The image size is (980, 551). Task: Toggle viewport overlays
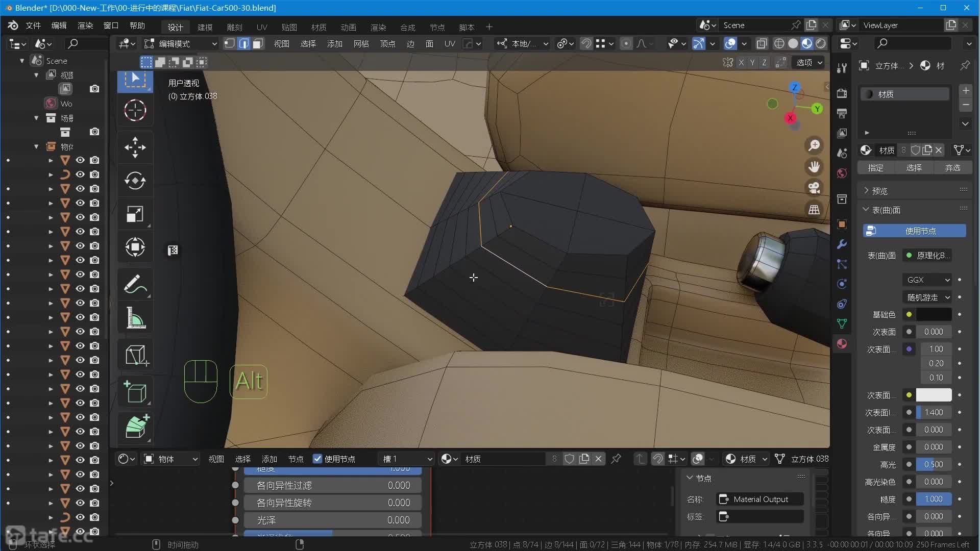730,44
